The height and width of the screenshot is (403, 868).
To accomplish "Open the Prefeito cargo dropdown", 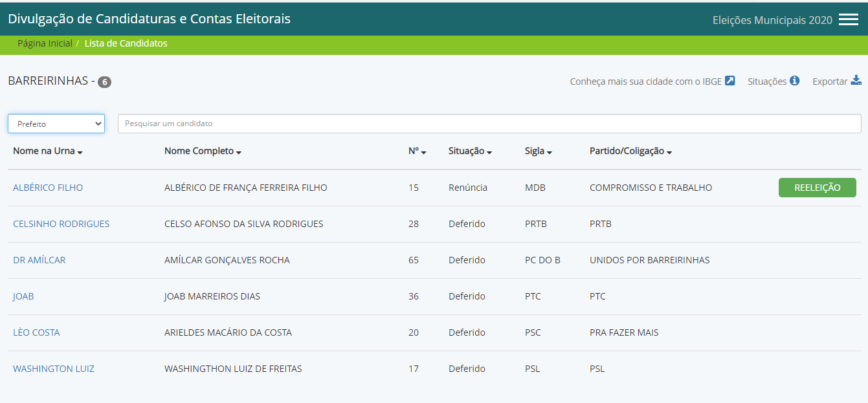I will tap(56, 124).
